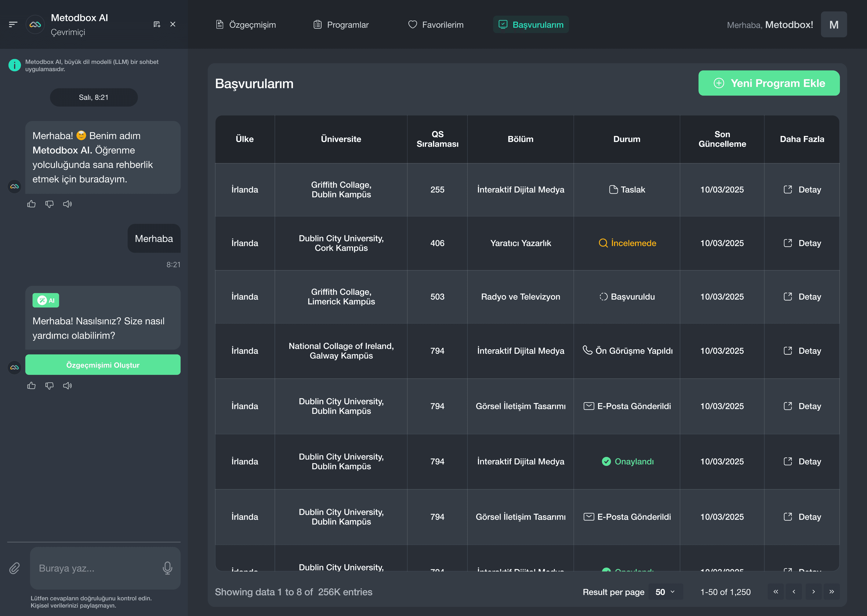Click the paperclip attachment icon
Screen dimensions: 867x616
14,568
